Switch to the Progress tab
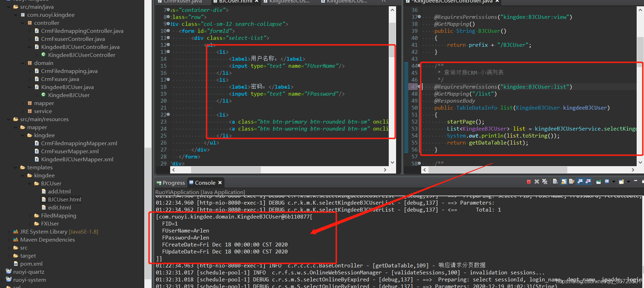Image resolution: width=644 pixels, height=288 pixels. [171, 183]
